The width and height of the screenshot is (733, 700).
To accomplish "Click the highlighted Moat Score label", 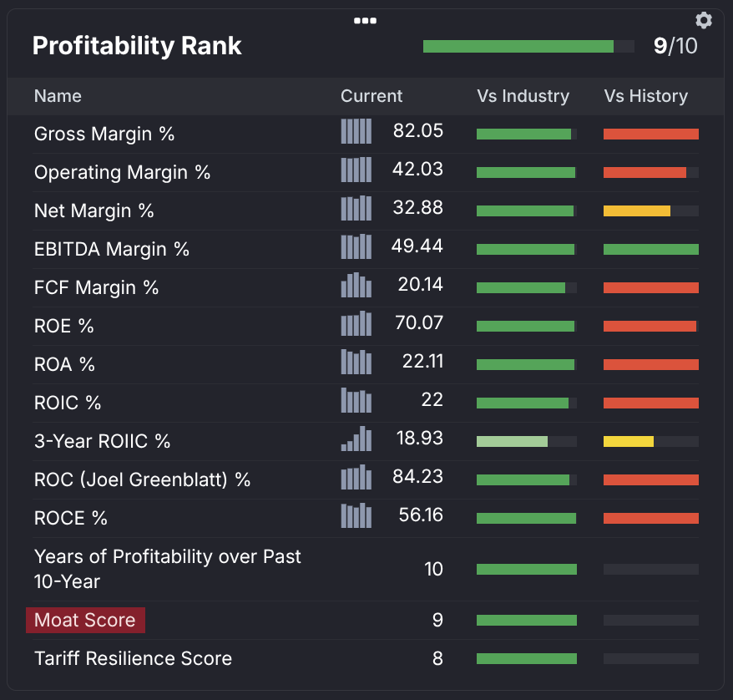I will coord(85,620).
